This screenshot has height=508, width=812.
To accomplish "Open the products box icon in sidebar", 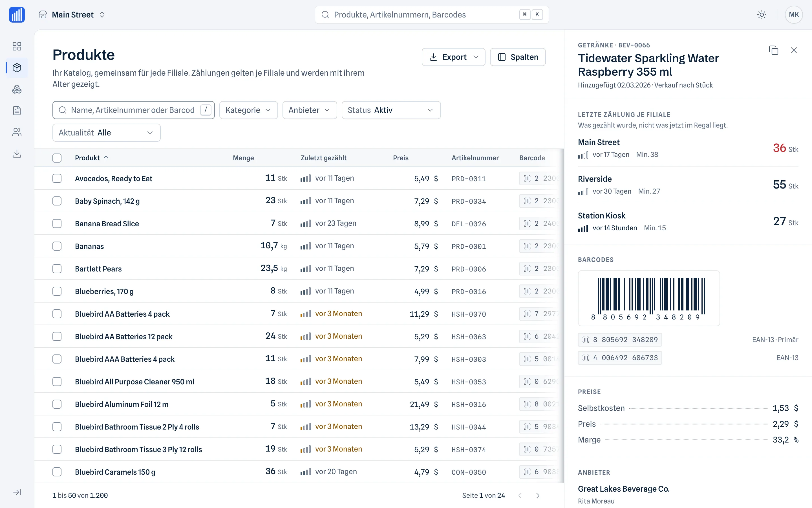I will [17, 67].
